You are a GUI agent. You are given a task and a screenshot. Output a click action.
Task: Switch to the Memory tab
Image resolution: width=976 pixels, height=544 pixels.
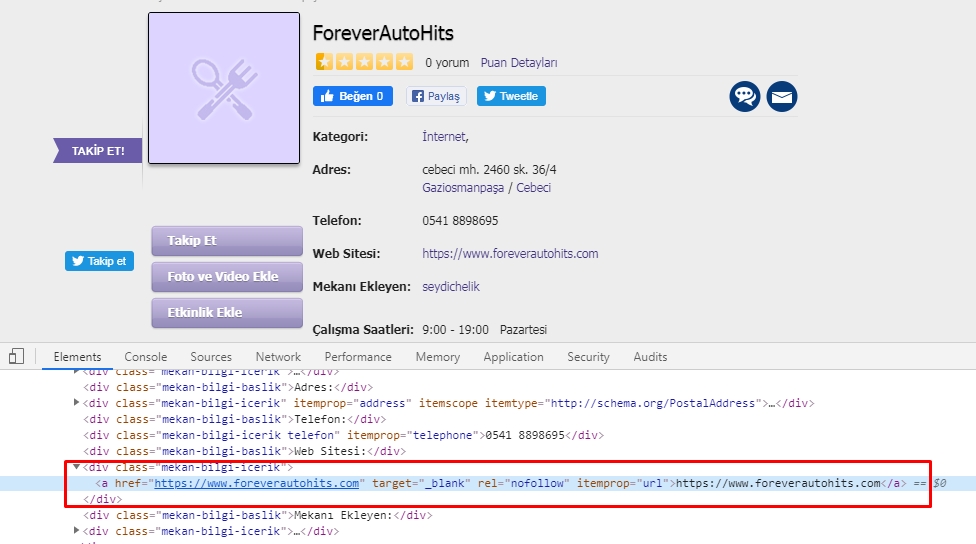click(x=438, y=357)
